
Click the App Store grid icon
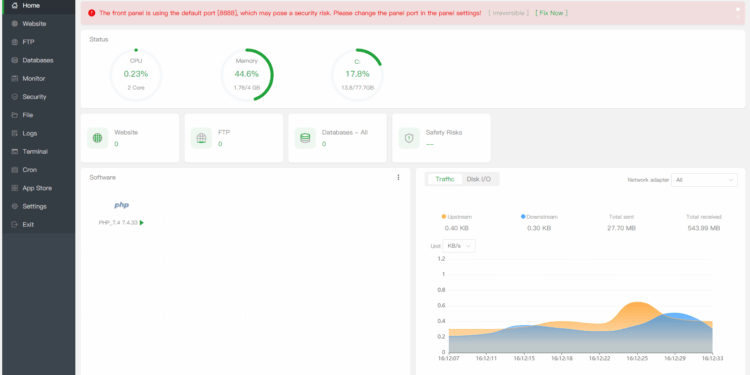tap(14, 188)
